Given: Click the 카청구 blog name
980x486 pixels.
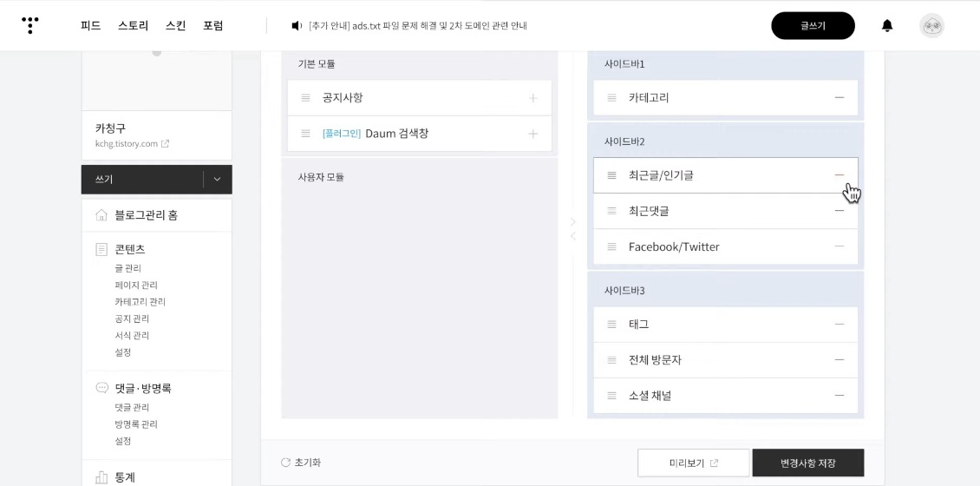Looking at the screenshot, I should [x=111, y=128].
